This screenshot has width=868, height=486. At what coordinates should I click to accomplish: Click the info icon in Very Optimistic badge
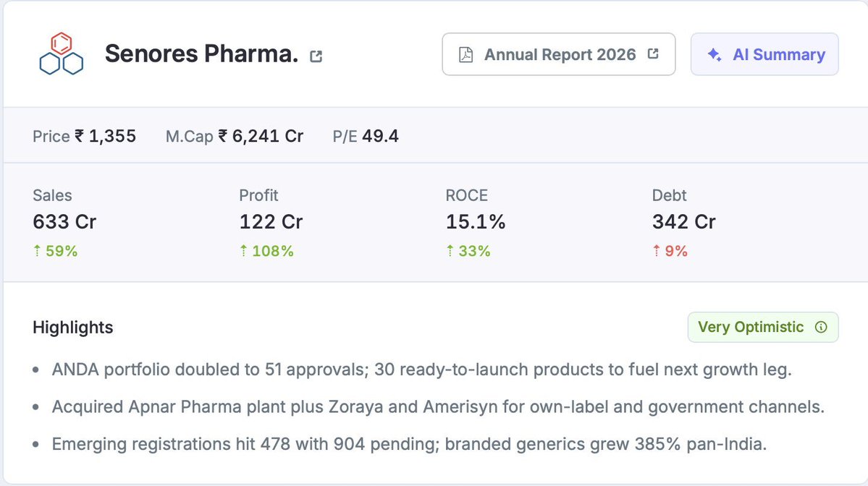point(821,328)
